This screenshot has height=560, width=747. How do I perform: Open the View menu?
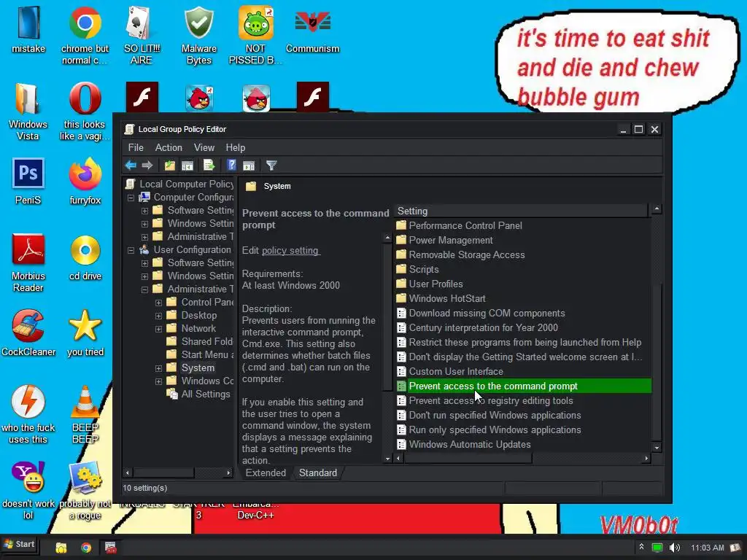204,147
